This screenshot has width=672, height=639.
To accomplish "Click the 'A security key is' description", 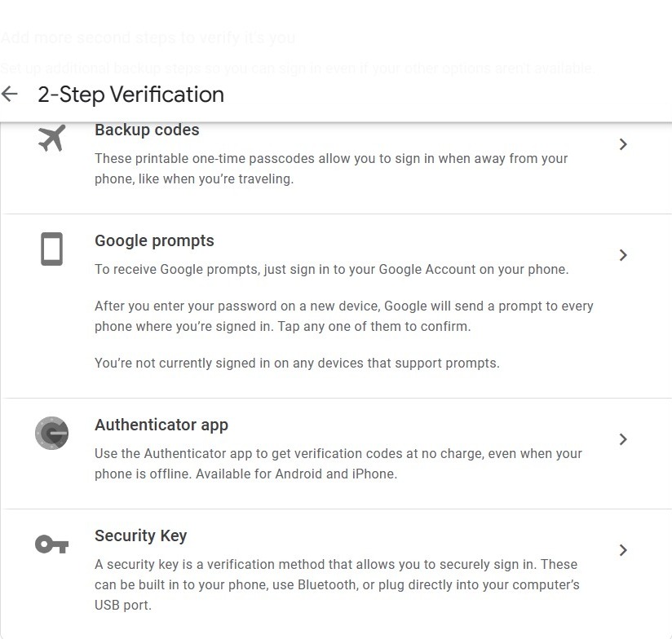I will point(336,584).
